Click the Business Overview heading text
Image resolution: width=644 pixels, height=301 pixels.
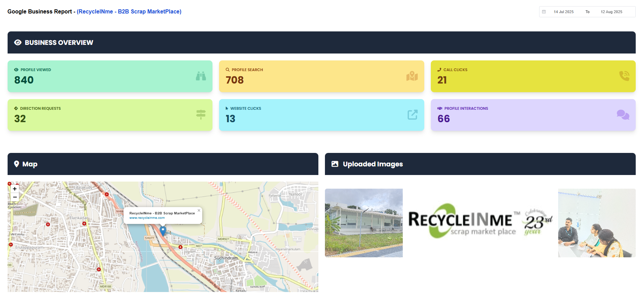[59, 42]
